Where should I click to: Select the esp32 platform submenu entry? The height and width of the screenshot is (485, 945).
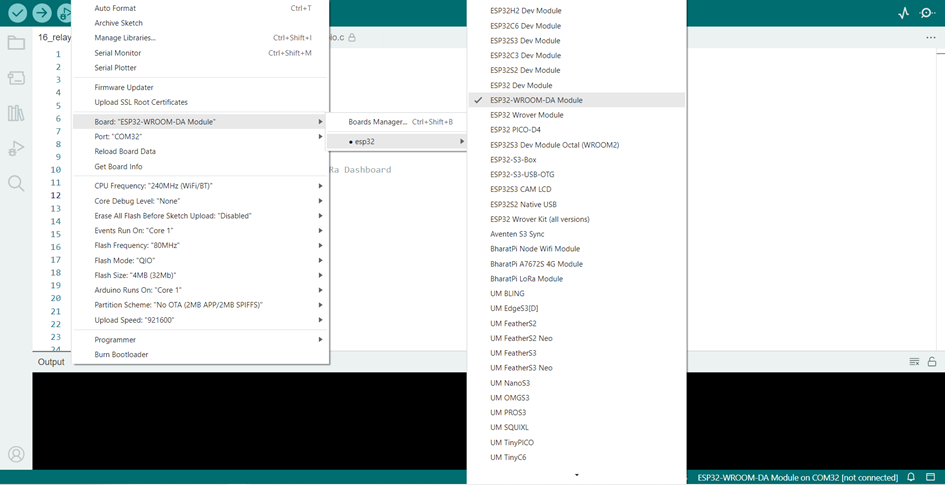coord(397,142)
